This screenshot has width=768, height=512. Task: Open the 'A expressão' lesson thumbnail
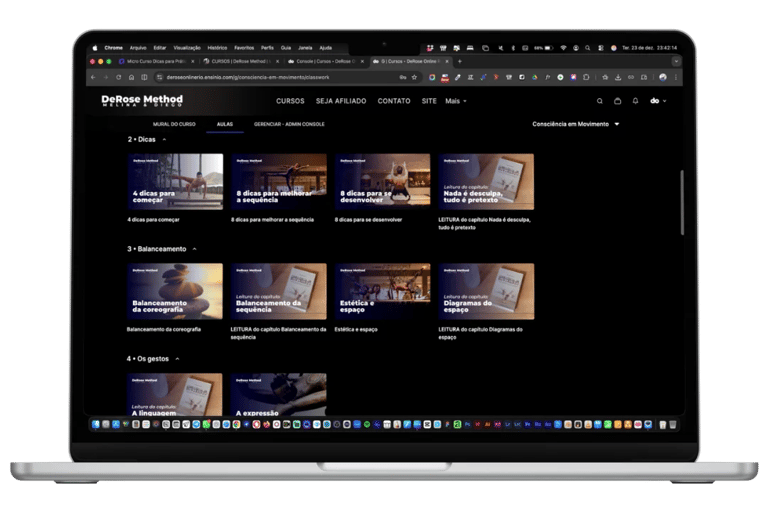(x=279, y=395)
